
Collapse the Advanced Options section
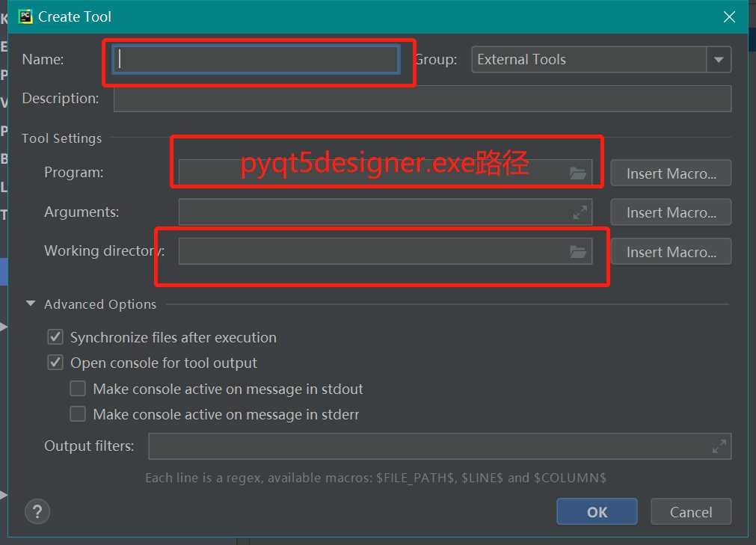coord(31,304)
